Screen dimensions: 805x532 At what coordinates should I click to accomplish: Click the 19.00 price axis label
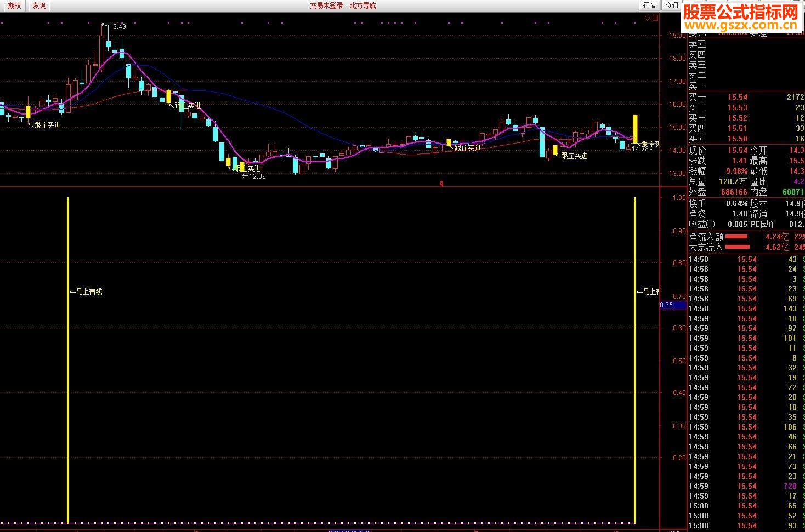677,35
